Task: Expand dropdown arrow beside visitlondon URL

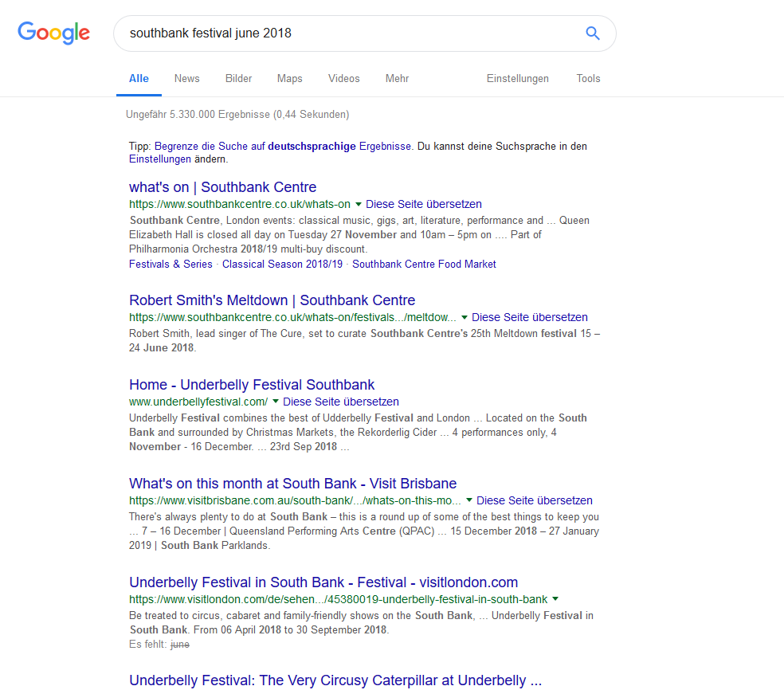Action: 555,599
